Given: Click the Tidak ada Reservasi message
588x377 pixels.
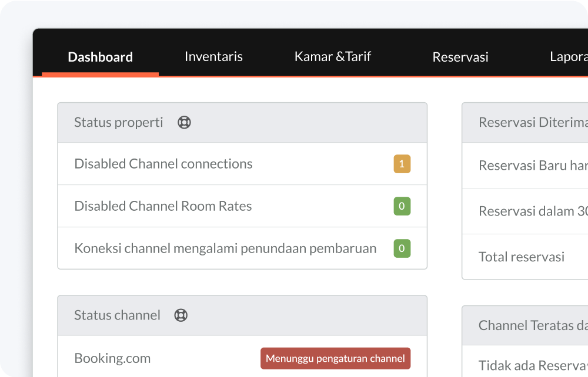Looking at the screenshot, I should (533, 365).
